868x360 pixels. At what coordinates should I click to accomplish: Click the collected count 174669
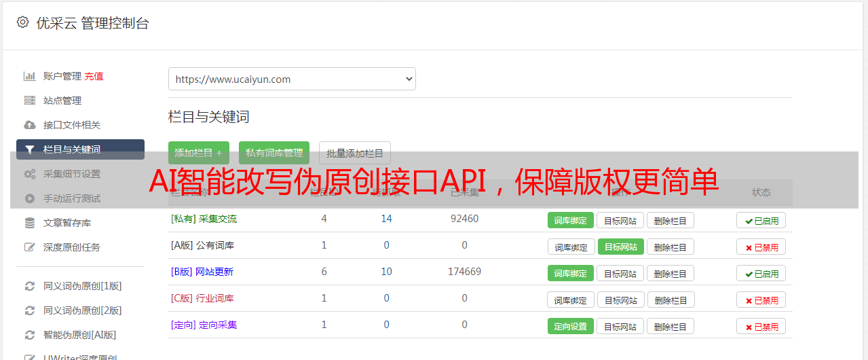[x=464, y=272]
